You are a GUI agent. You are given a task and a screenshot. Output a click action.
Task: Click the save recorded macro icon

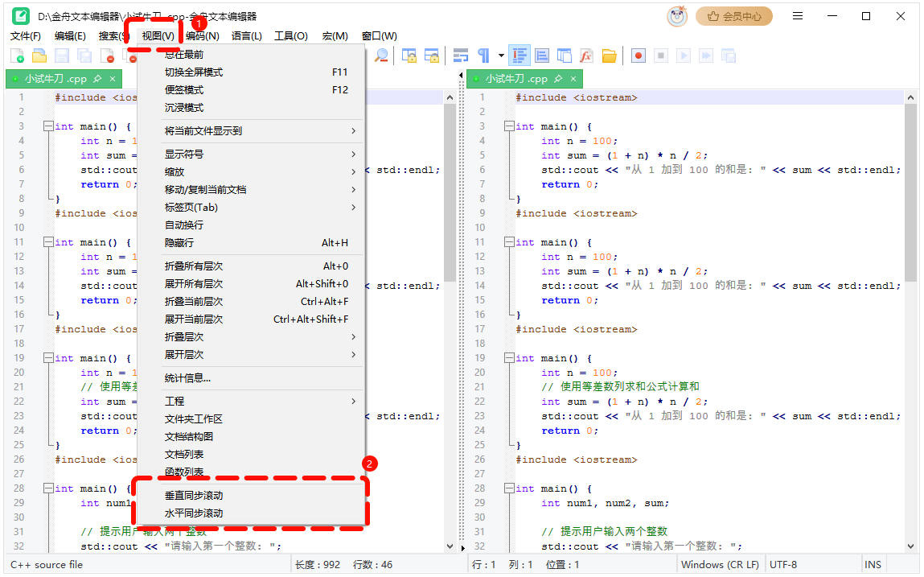point(729,56)
